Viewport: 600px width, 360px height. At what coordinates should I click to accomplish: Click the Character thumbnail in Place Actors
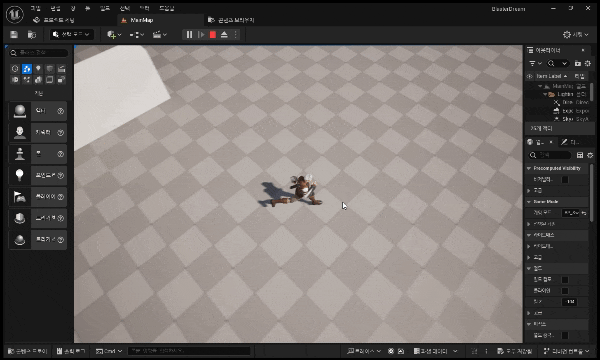20,132
